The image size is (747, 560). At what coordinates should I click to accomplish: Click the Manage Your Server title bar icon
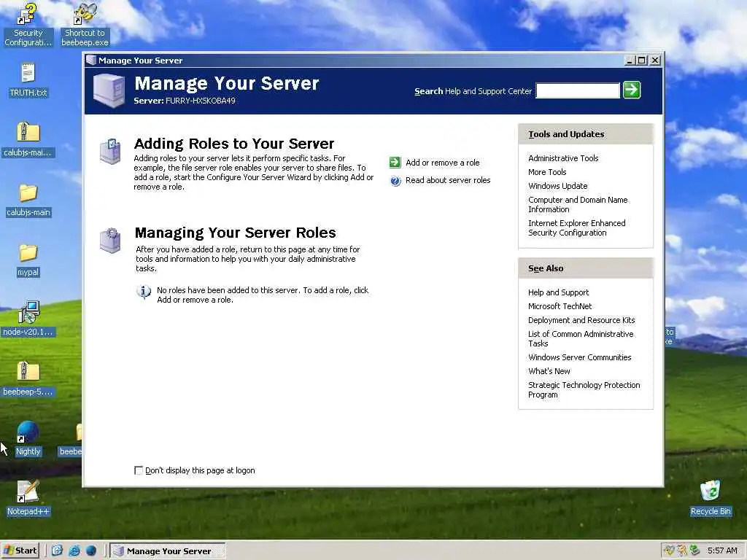click(91, 61)
